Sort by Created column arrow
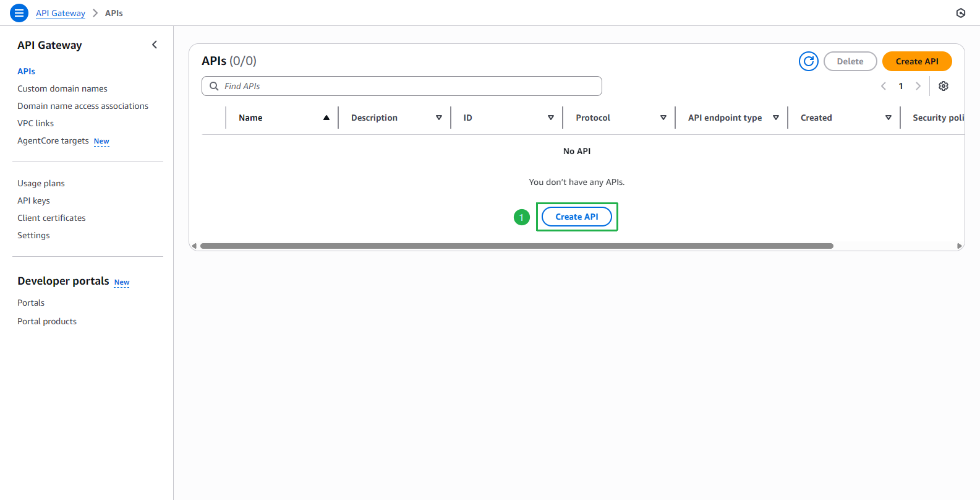Screen dimensions: 980x500 point(888,118)
